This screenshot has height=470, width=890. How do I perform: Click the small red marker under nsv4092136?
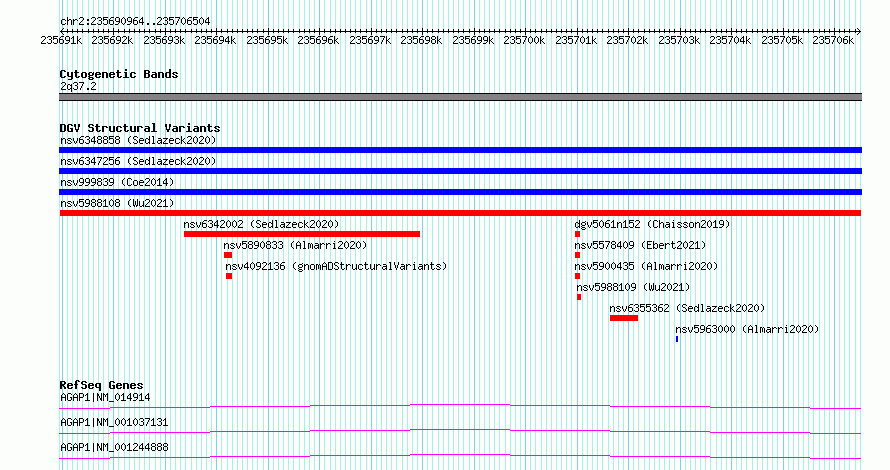(x=229, y=276)
